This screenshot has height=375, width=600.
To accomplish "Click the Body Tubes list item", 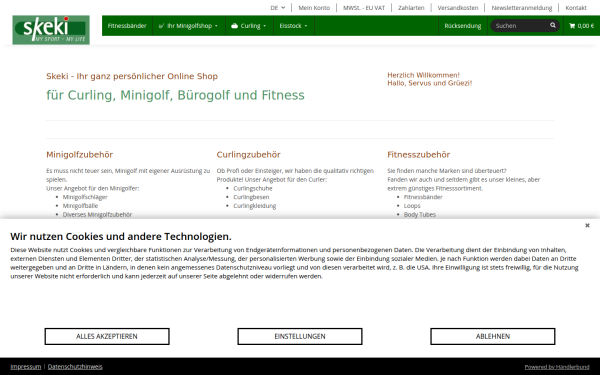I will click(x=420, y=215).
